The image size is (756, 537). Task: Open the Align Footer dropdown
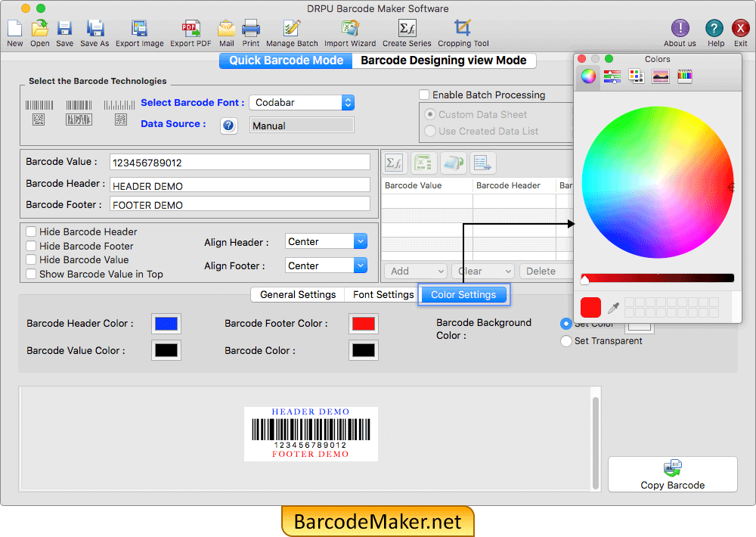pyautogui.click(x=326, y=265)
